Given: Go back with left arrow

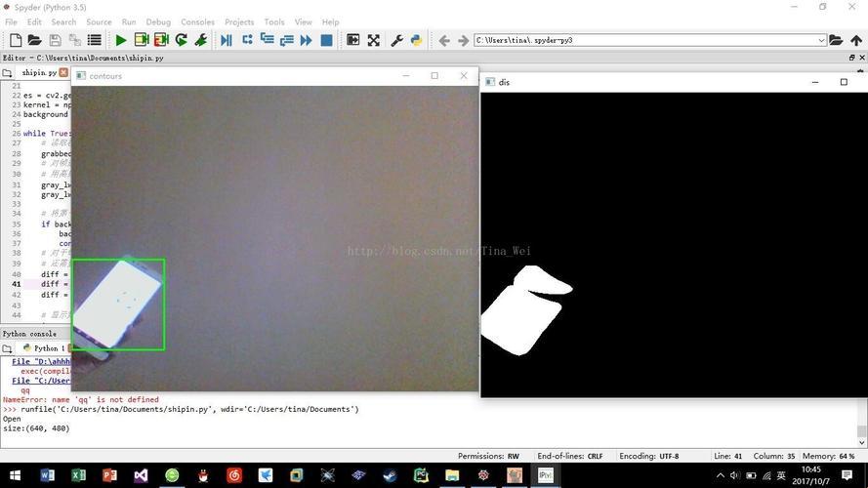Looking at the screenshot, I should pyautogui.click(x=444, y=40).
